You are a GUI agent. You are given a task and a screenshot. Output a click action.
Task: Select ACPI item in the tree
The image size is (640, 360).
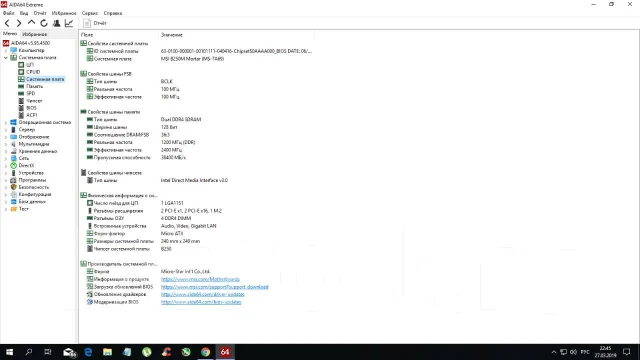31,115
